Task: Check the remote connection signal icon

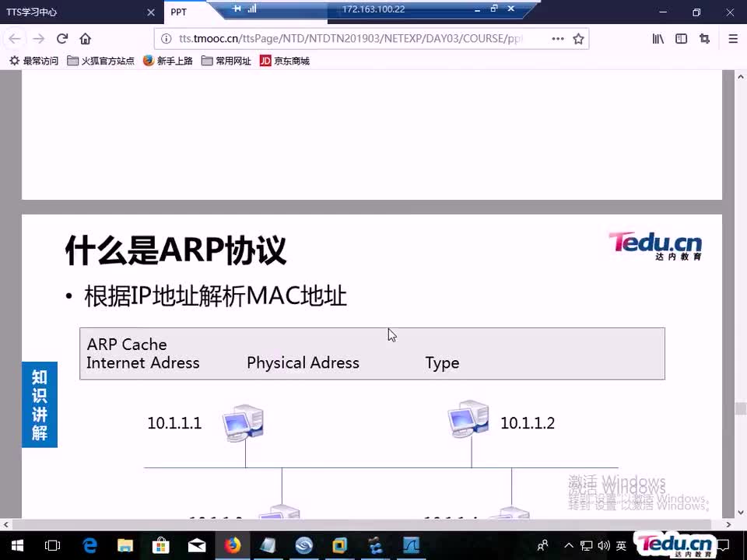Action: [252, 9]
